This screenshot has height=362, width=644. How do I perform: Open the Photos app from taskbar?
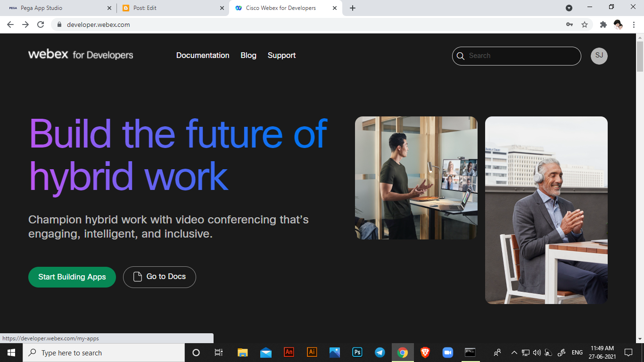click(x=334, y=353)
